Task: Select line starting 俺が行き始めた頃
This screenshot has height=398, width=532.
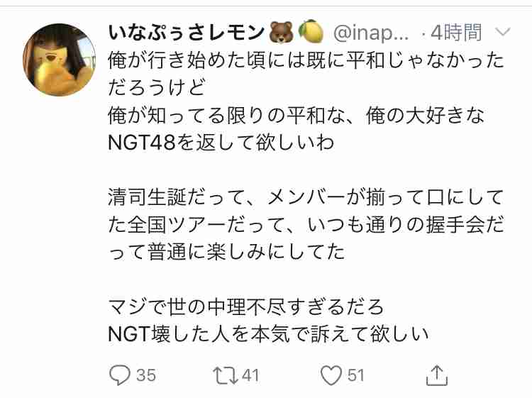Action: 306,61
